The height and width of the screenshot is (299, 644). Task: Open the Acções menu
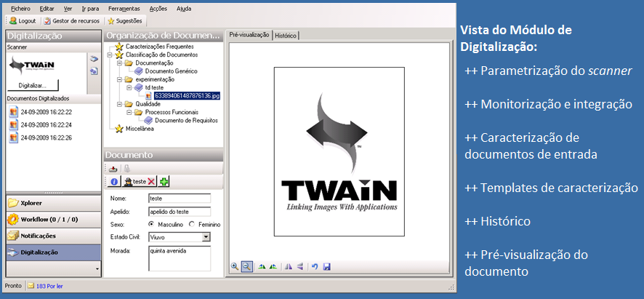coord(158,8)
